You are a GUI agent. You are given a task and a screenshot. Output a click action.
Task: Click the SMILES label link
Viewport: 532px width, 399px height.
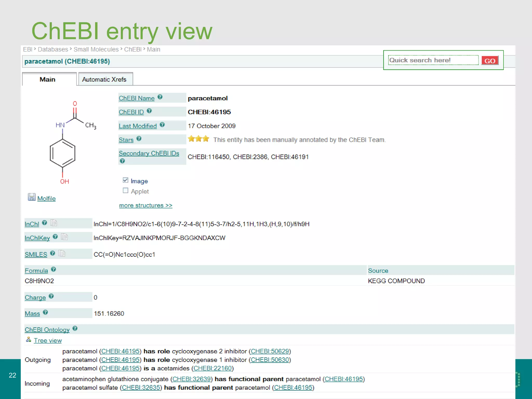pyautogui.click(x=36, y=254)
